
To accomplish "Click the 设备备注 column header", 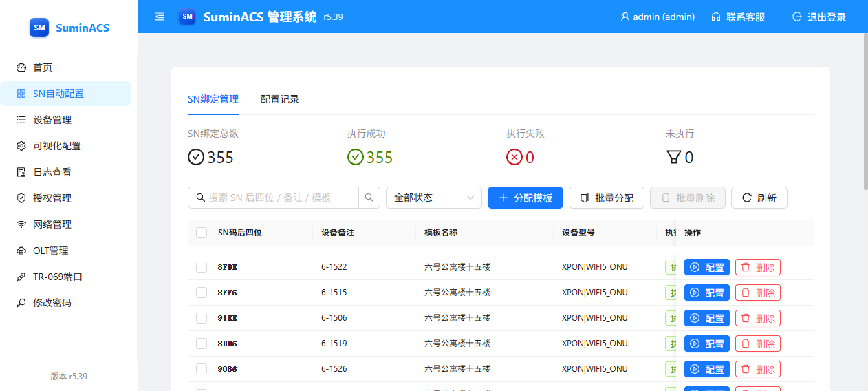I will 338,233.
